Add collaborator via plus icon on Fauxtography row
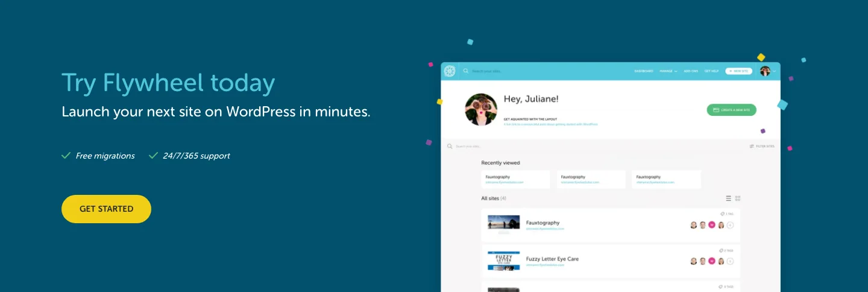Viewport: 868px width, 292px height. point(730,225)
